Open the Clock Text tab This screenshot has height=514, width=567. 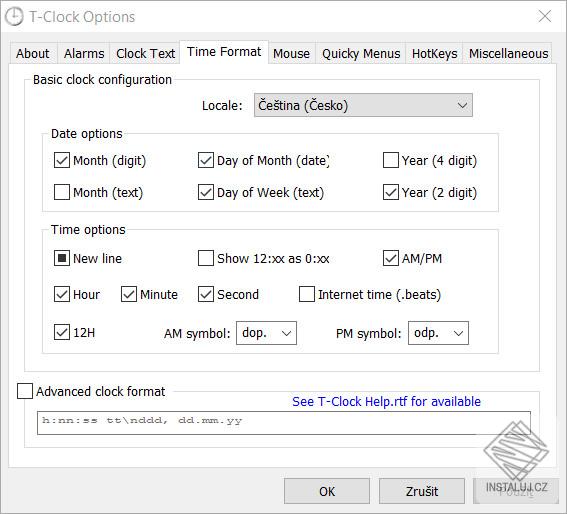[x=145, y=54]
